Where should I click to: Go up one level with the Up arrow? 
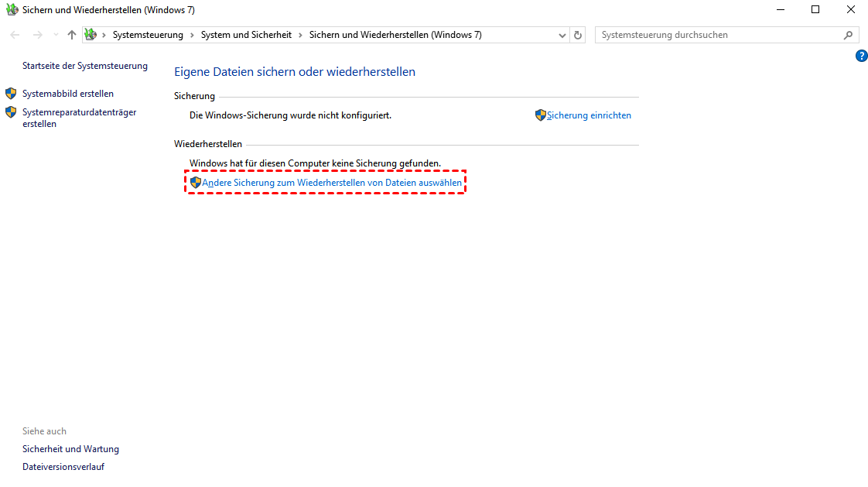tap(72, 35)
